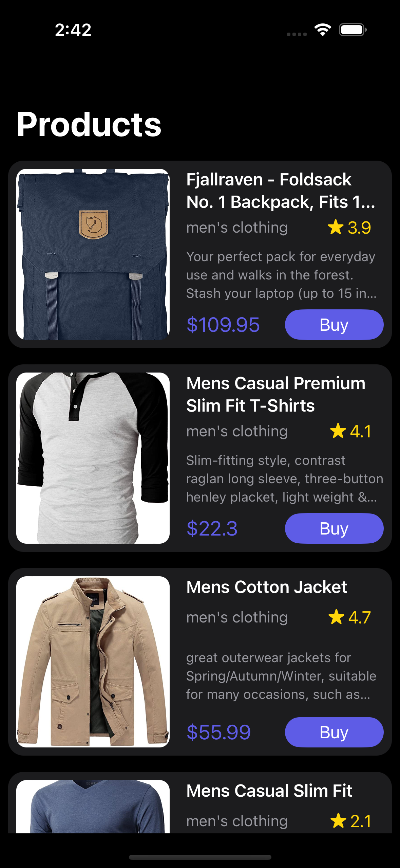Tap the star icon beside 4.1 rating
Image resolution: width=400 pixels, height=868 pixels.
coord(338,431)
